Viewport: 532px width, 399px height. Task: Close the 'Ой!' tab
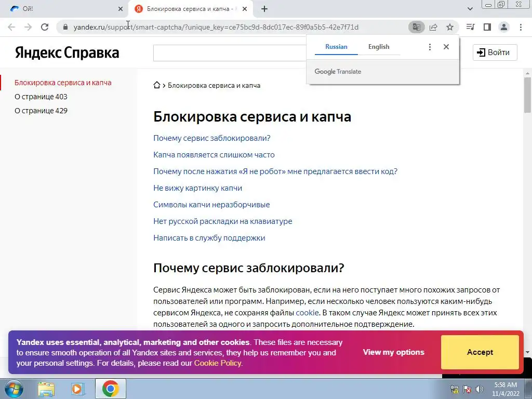tap(121, 9)
